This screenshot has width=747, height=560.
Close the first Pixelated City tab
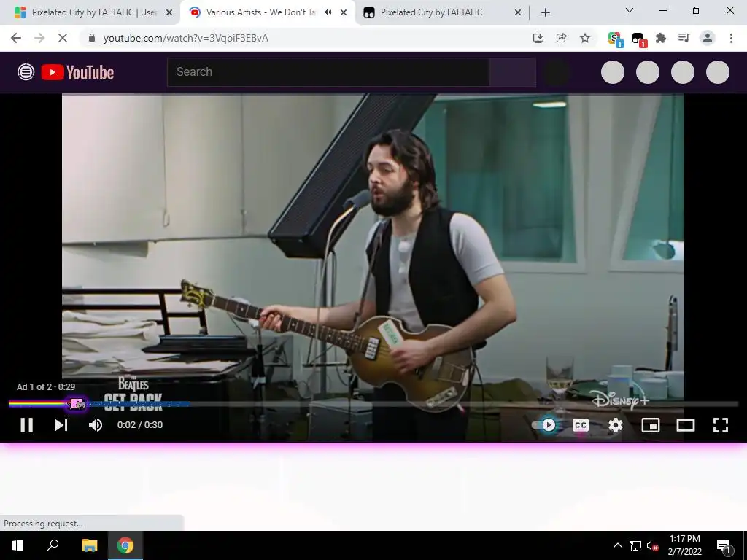pos(169,12)
